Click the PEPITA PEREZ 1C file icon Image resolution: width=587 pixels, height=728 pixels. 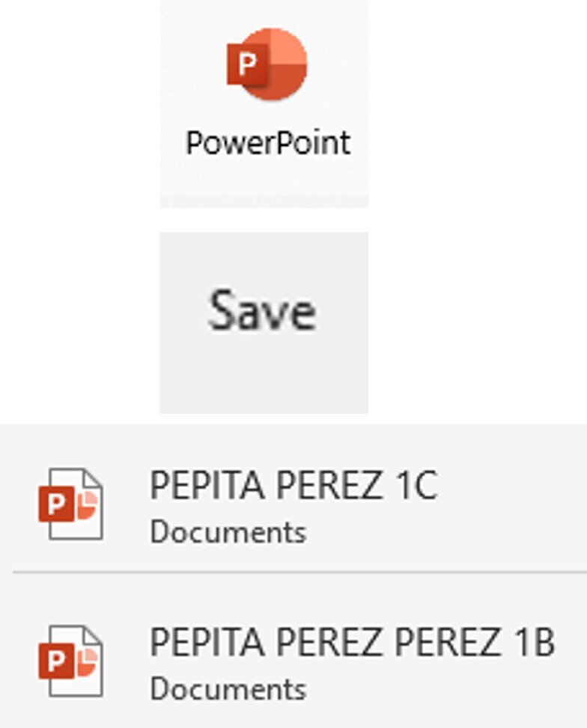pyautogui.click(x=71, y=504)
